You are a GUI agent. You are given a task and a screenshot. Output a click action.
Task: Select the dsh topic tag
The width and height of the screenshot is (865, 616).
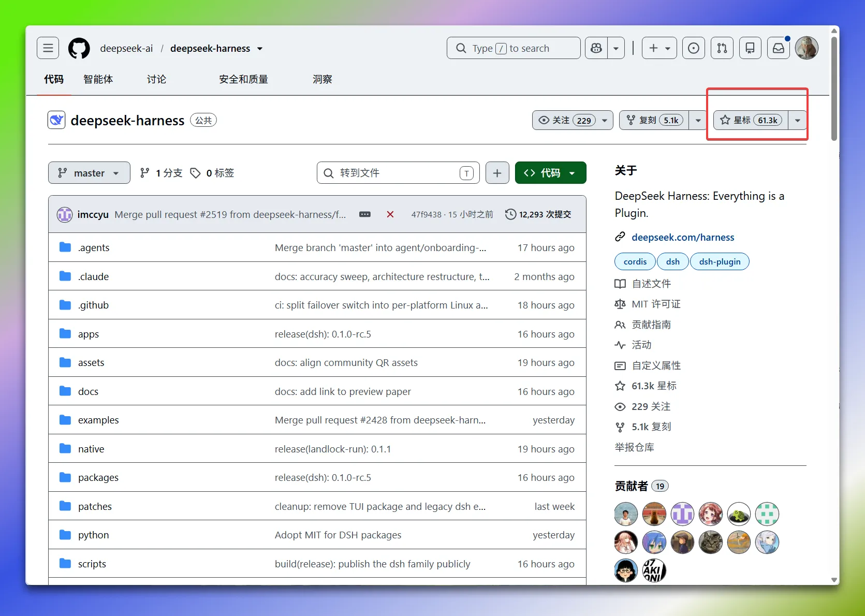[x=673, y=261]
